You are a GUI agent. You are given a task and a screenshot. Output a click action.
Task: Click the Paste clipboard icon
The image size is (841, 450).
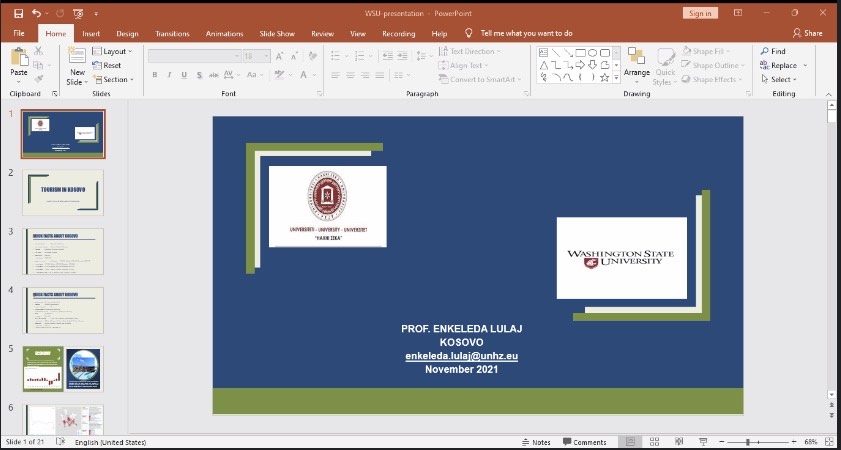coord(19,57)
